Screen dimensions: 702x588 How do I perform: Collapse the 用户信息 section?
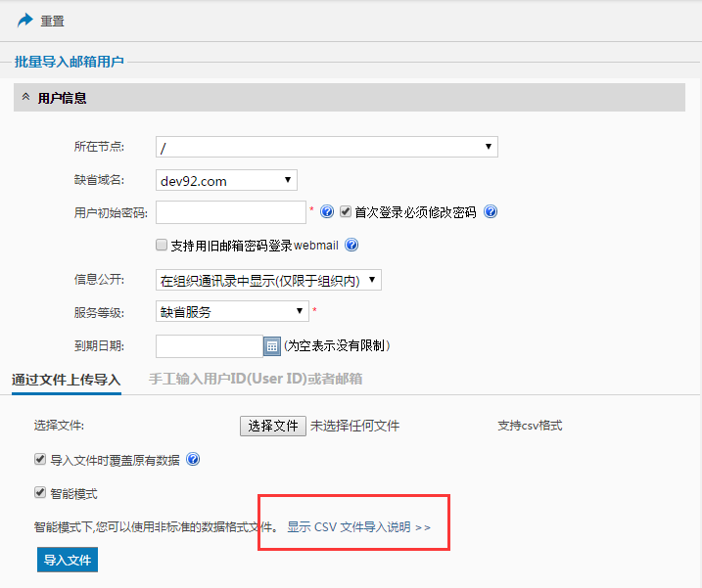(25, 98)
